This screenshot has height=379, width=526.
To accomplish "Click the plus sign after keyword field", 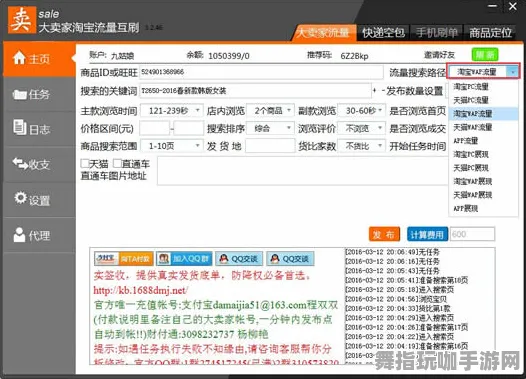I will pos(374,91).
